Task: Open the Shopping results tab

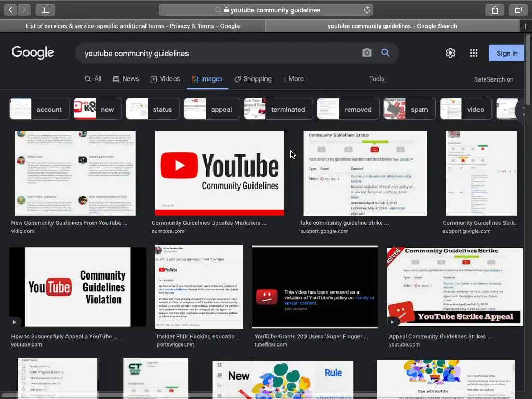Action: (x=253, y=79)
